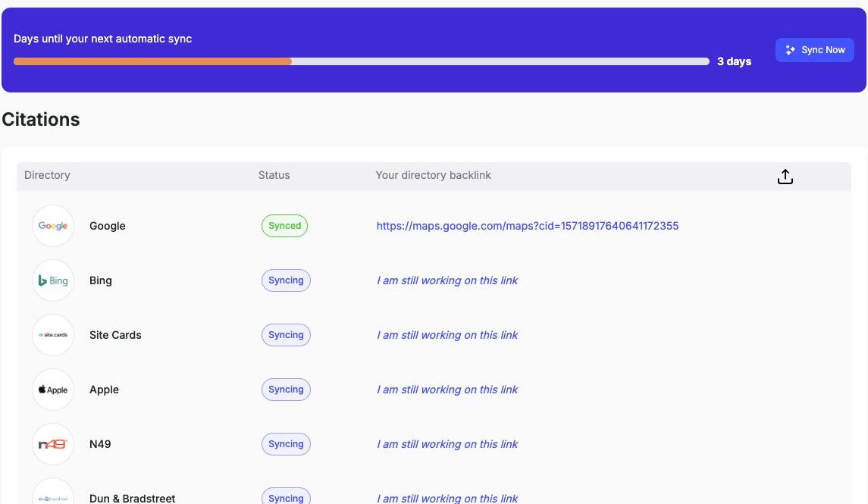Click the pending link text in Dun & Bradstreet row
868x504 pixels.
tap(447, 498)
